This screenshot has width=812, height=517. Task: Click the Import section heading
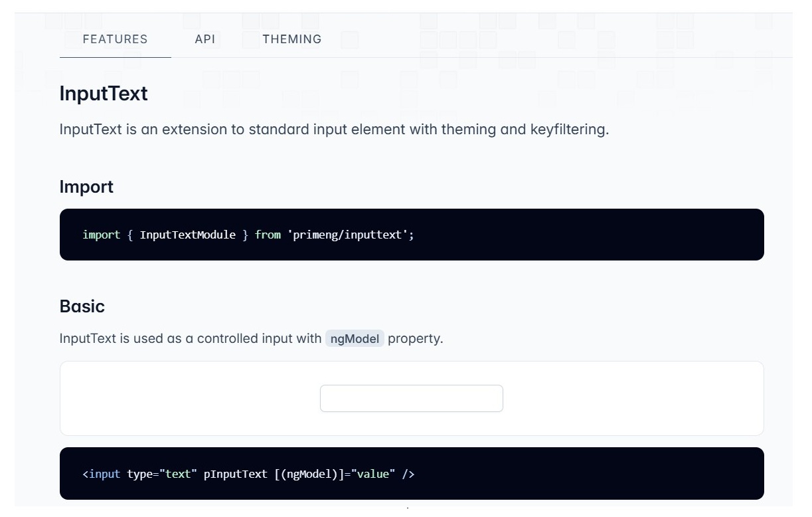[87, 187]
